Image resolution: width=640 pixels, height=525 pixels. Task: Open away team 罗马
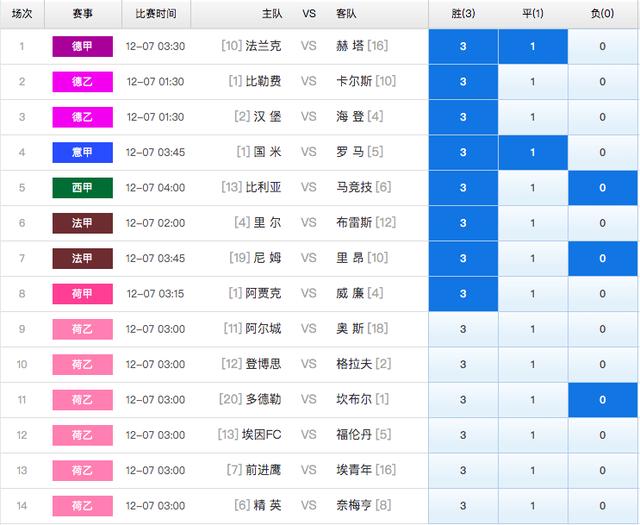[350, 152]
